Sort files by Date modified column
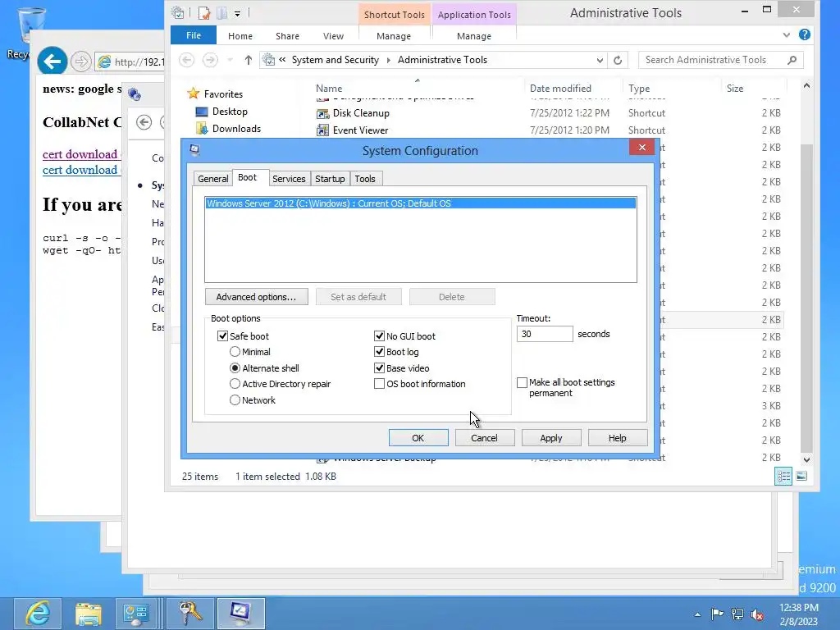Screen dimensions: 840x630 pos(560,89)
